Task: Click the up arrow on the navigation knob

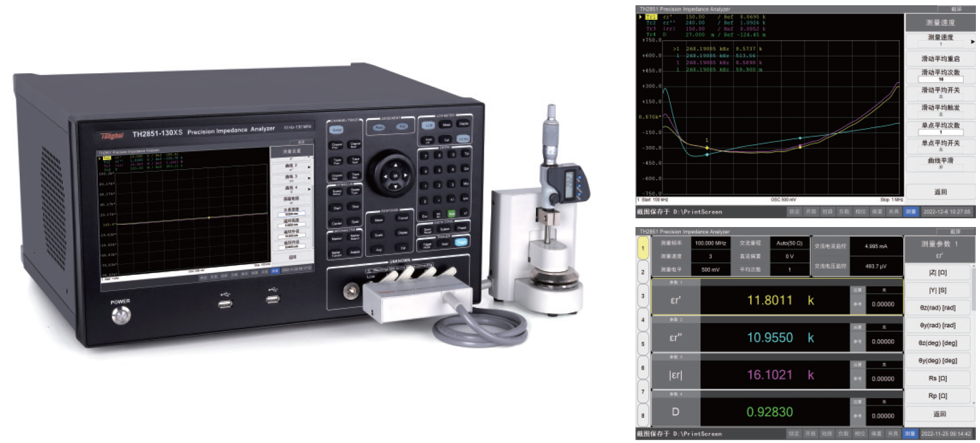Action: [396, 165]
